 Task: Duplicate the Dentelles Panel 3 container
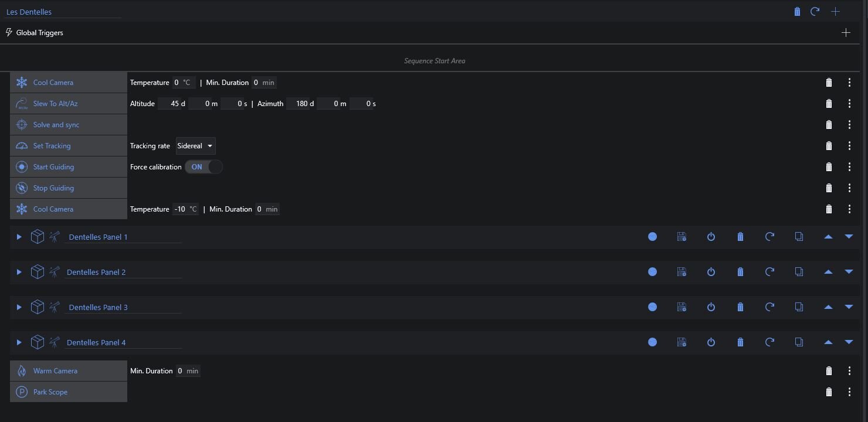799,307
